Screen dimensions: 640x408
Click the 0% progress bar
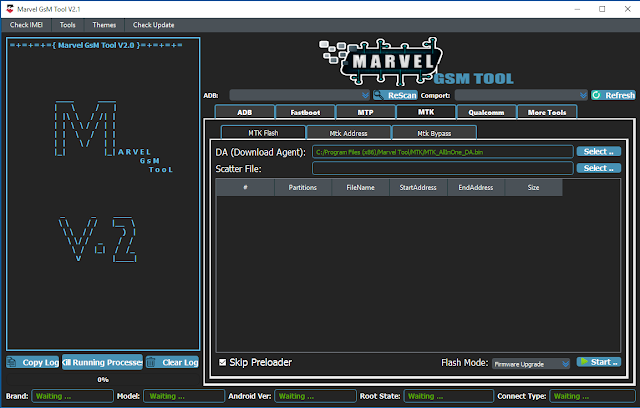[x=103, y=379]
